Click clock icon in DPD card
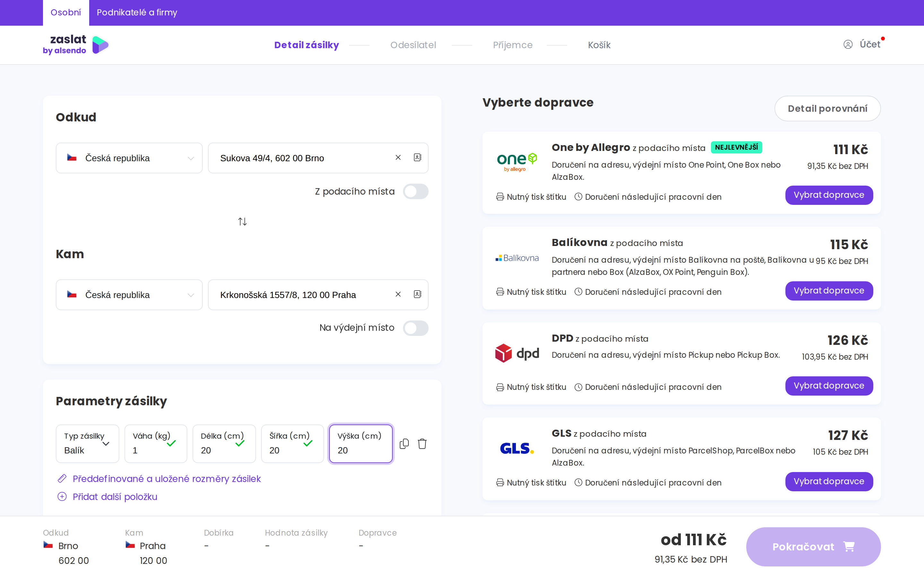 [x=578, y=387]
